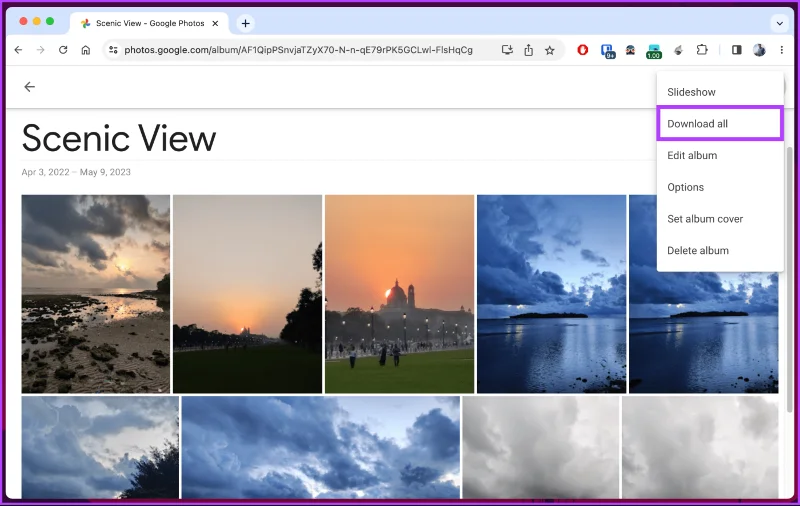Choose Delete album from the menu

[x=720, y=250]
